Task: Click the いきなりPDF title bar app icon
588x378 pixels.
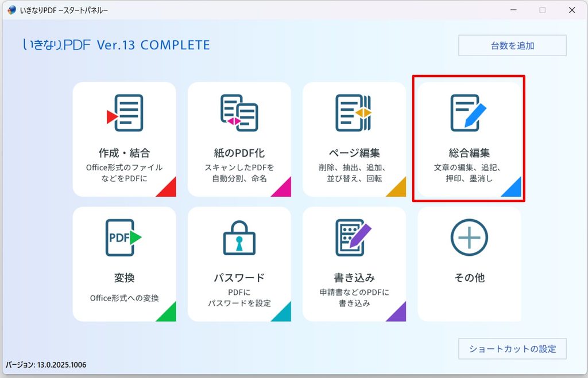Action: click(11, 10)
